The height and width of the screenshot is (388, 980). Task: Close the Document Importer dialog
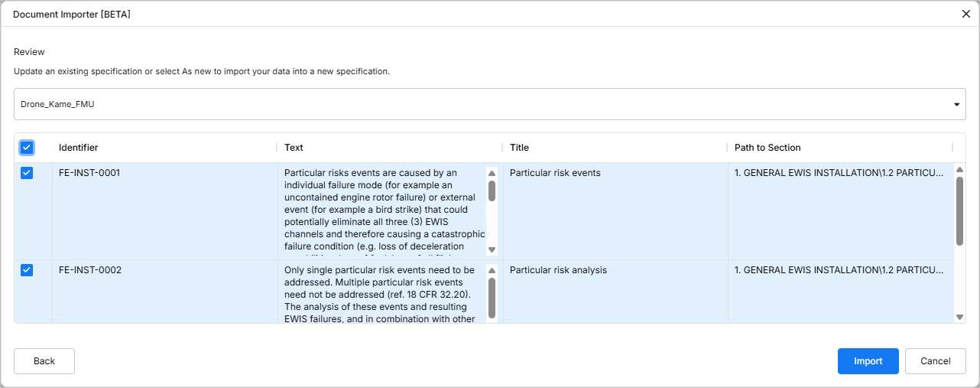click(x=965, y=14)
